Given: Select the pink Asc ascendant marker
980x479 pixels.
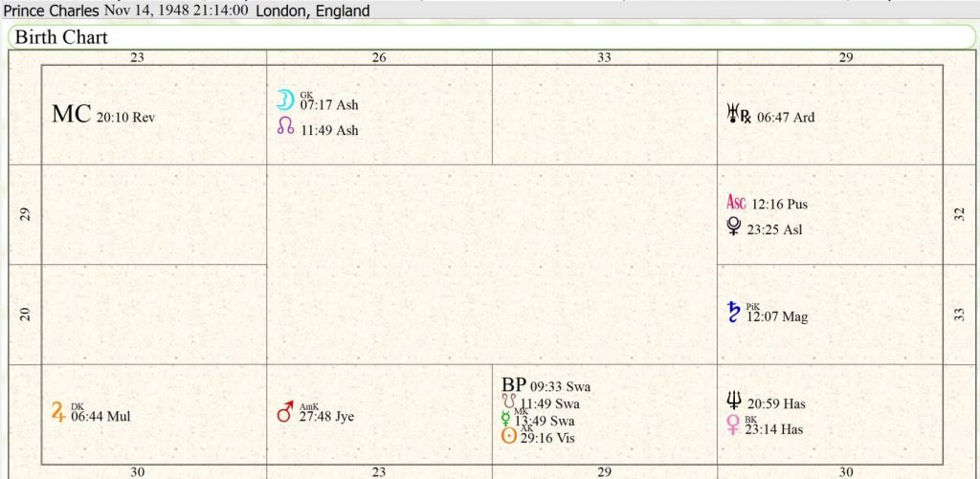Looking at the screenshot, I should point(736,203).
